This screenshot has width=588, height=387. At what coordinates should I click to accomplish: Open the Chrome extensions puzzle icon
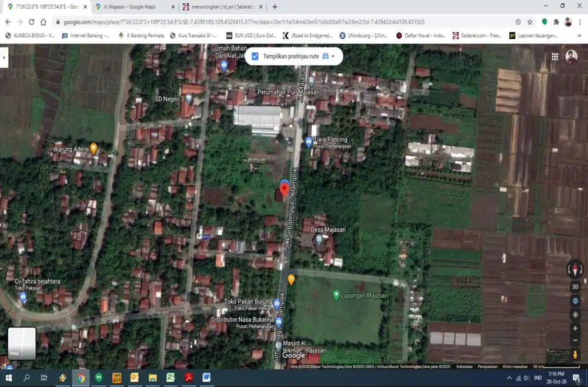pyautogui.click(x=556, y=22)
